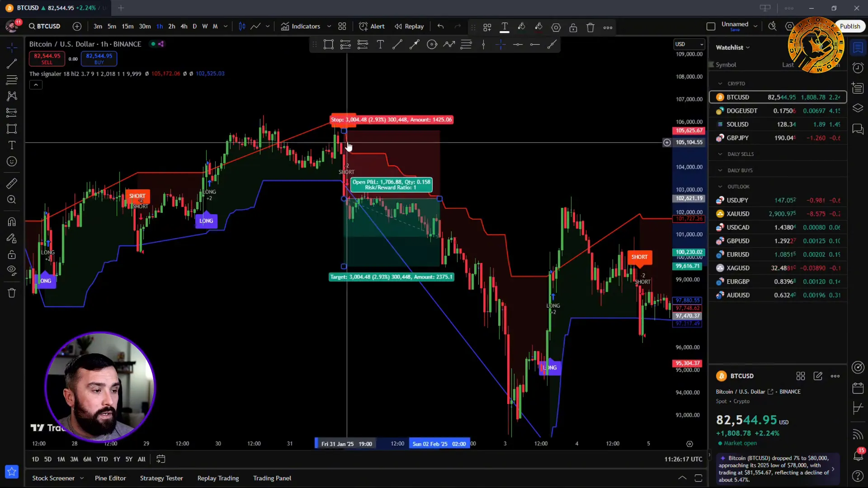Open the timeframe dropdown arrow
Viewport: 868px width, 488px height.
[x=226, y=26]
